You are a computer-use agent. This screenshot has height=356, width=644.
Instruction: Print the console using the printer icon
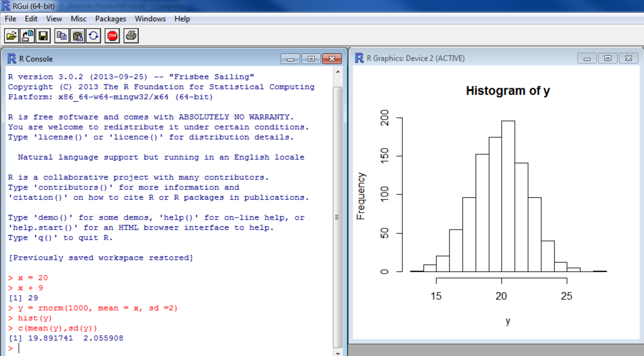130,36
